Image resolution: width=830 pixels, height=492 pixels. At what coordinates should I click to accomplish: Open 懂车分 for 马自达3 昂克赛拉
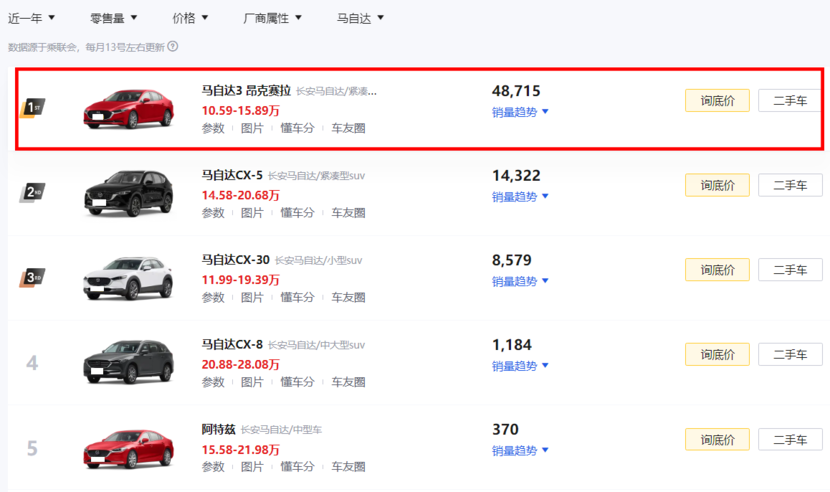click(297, 128)
